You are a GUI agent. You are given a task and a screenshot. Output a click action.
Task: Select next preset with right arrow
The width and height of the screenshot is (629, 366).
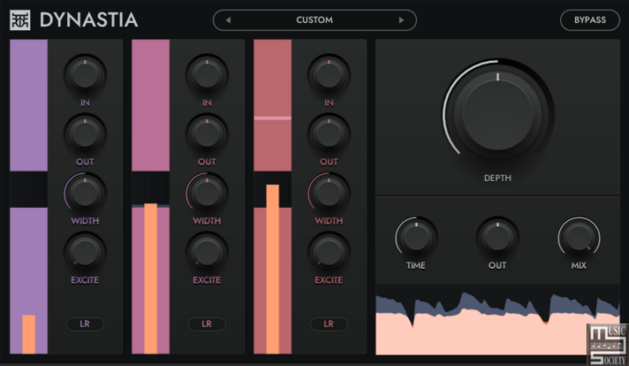pos(401,20)
